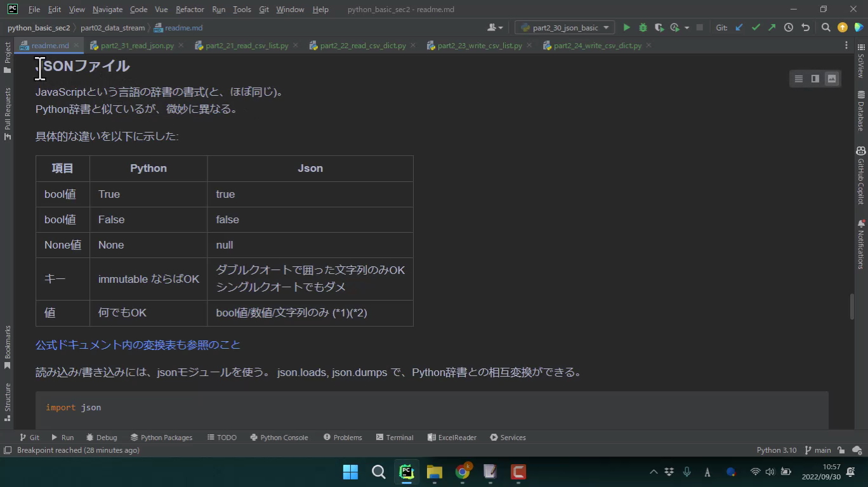Image resolution: width=868 pixels, height=487 pixels.
Task: Switch markdown view to editor and preview
Action: click(x=815, y=79)
